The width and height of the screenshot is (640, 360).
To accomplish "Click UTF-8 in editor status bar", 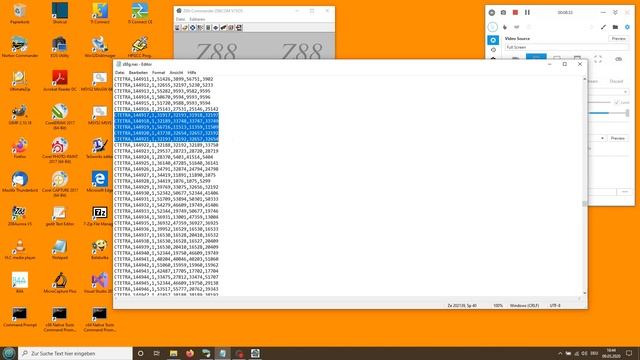I will coord(555,305).
